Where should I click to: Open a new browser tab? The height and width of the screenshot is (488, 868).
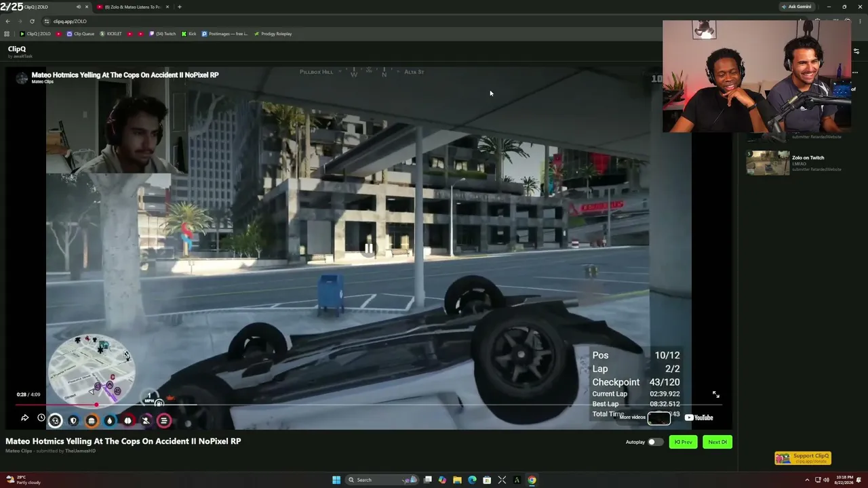pos(179,7)
